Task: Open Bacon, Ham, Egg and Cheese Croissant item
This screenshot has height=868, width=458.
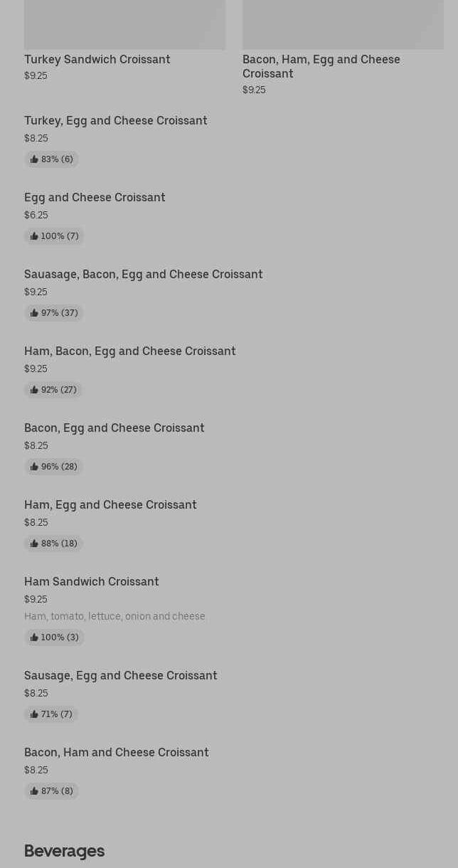Action: pyautogui.click(x=321, y=66)
